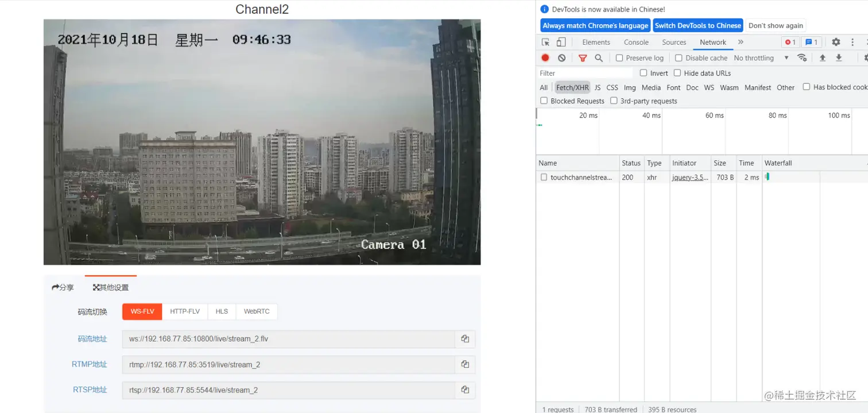The image size is (868, 413).
Task: Sort by the Name column header
Action: tap(578, 163)
